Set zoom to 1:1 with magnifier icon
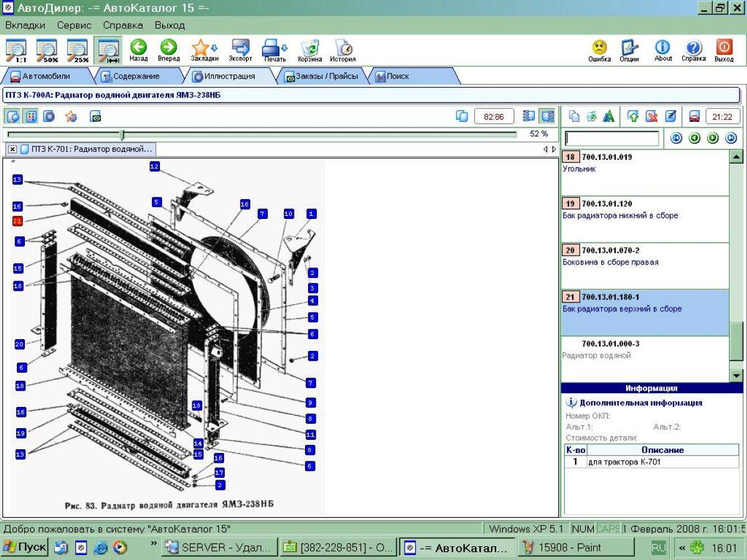The width and height of the screenshot is (747, 560). pos(16,50)
